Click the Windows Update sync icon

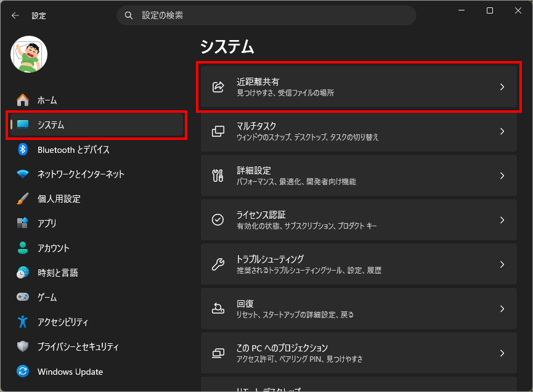point(23,372)
